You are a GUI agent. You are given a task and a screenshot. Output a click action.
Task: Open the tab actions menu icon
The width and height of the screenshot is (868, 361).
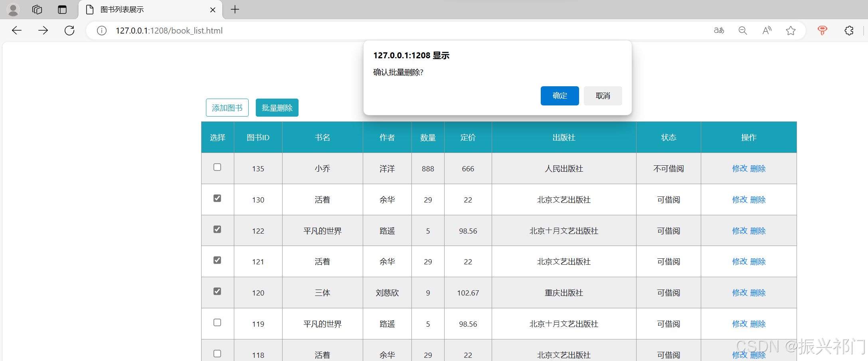tap(62, 10)
